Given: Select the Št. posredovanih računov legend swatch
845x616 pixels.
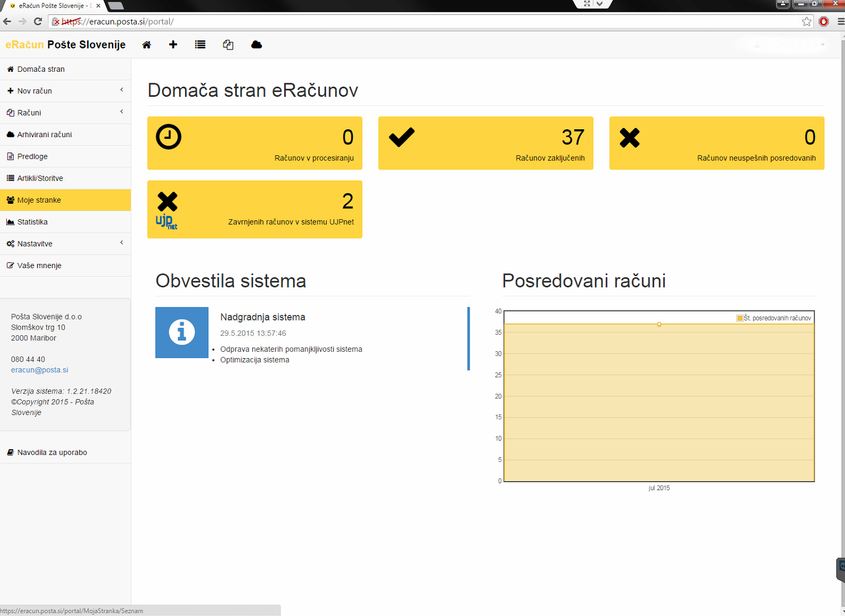Looking at the screenshot, I should click(740, 318).
